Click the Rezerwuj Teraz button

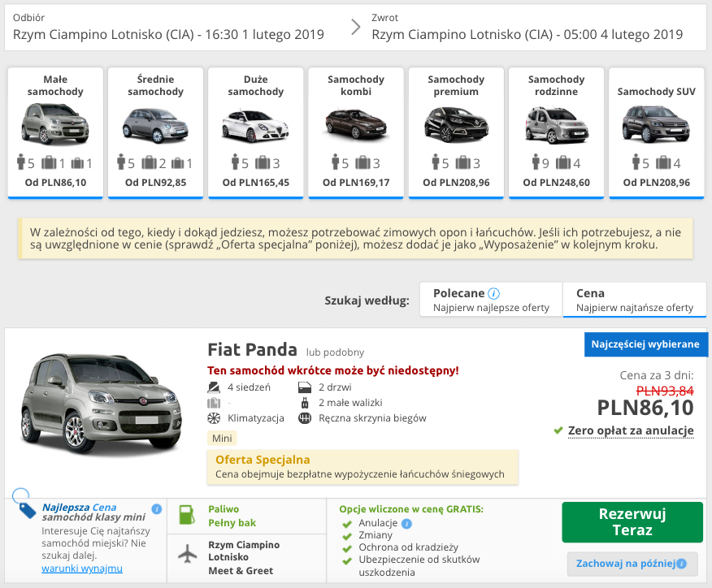click(x=632, y=522)
